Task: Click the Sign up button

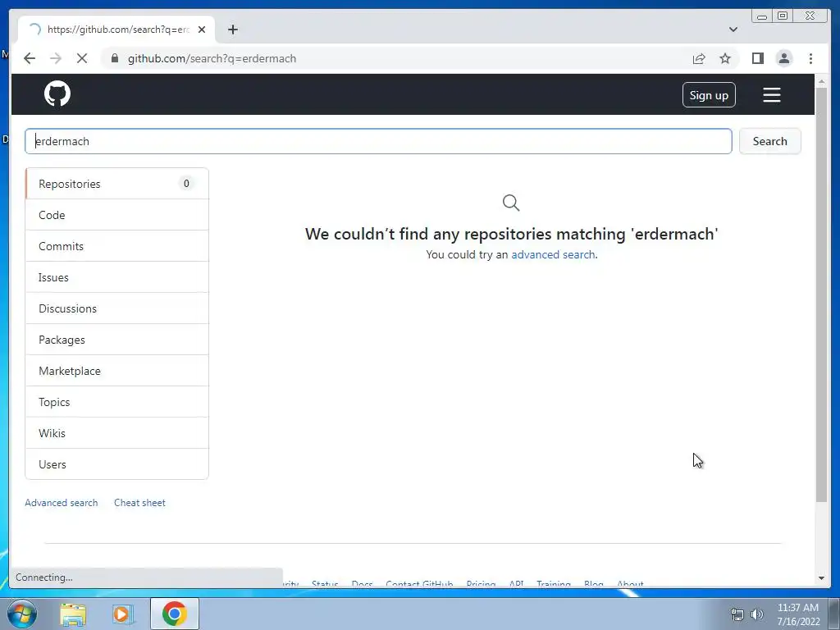Action: coord(709,95)
